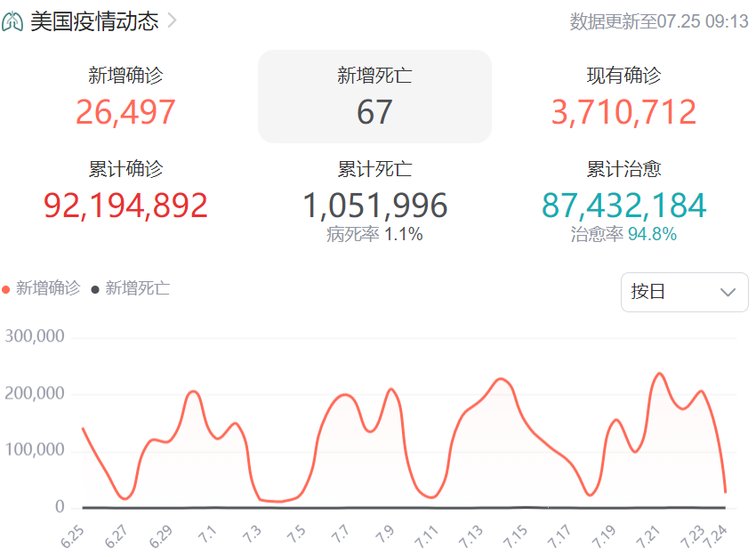Image resolution: width=756 pixels, height=557 pixels.
Task: Click the 7.11 date label on axis
Action: (x=427, y=537)
